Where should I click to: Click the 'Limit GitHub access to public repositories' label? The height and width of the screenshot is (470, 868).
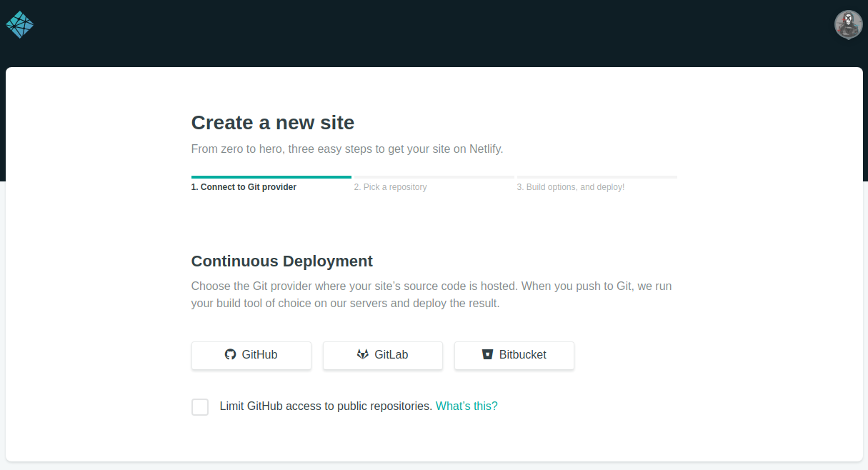pos(326,406)
